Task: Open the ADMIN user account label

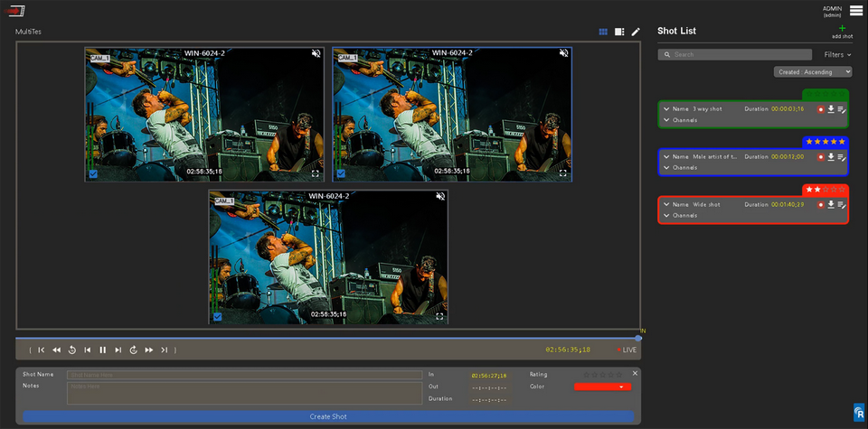Action: [832, 11]
